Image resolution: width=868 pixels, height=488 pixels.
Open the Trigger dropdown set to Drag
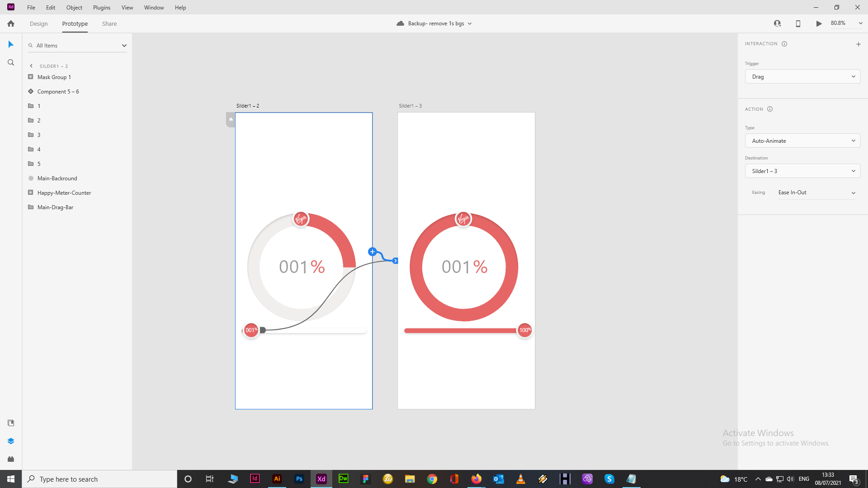tap(802, 76)
